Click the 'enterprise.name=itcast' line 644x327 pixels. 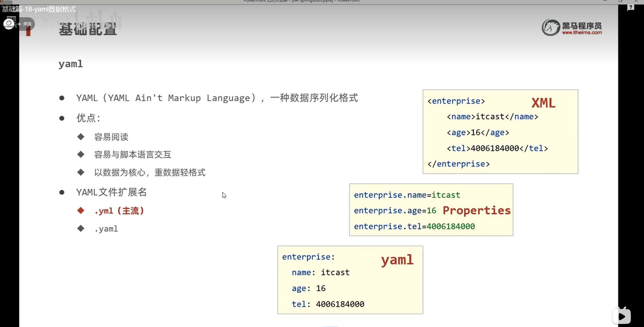click(x=407, y=195)
